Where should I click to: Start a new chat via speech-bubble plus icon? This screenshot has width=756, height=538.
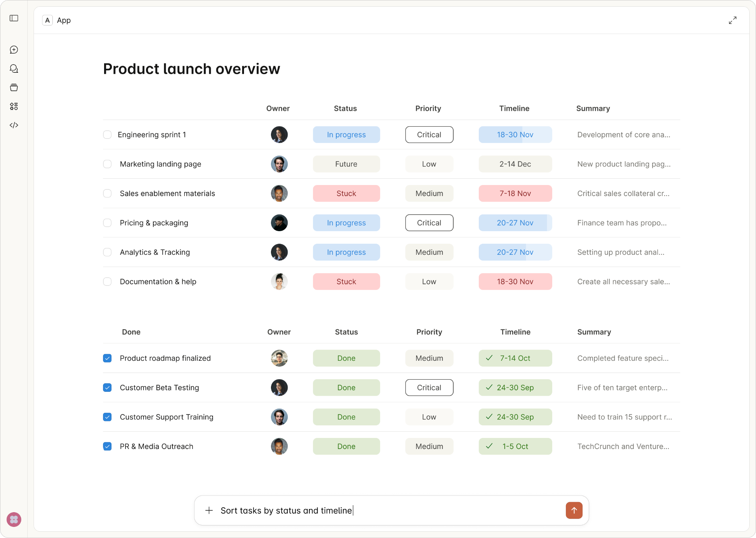tap(14, 49)
